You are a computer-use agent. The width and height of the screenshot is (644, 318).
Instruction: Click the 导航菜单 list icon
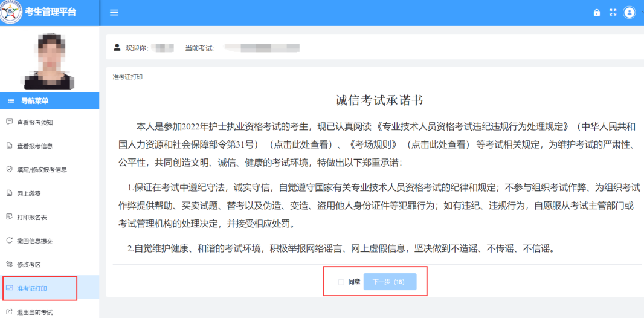click(x=11, y=101)
